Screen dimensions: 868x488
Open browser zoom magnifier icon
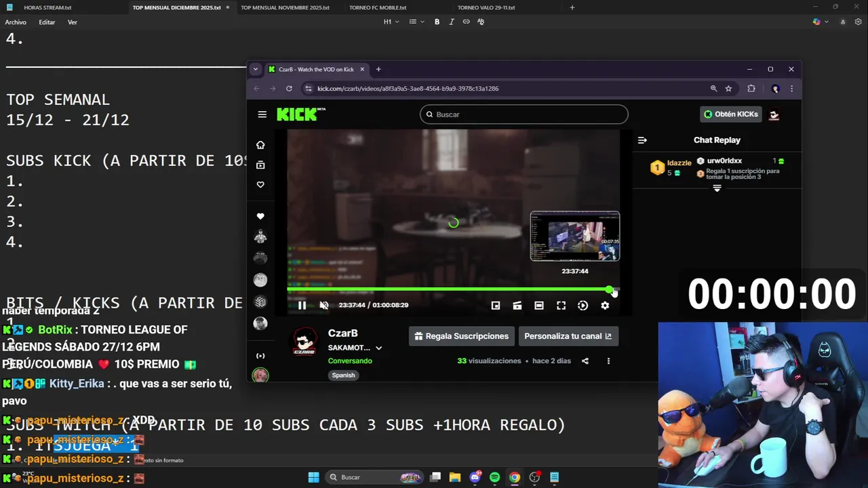[713, 88]
